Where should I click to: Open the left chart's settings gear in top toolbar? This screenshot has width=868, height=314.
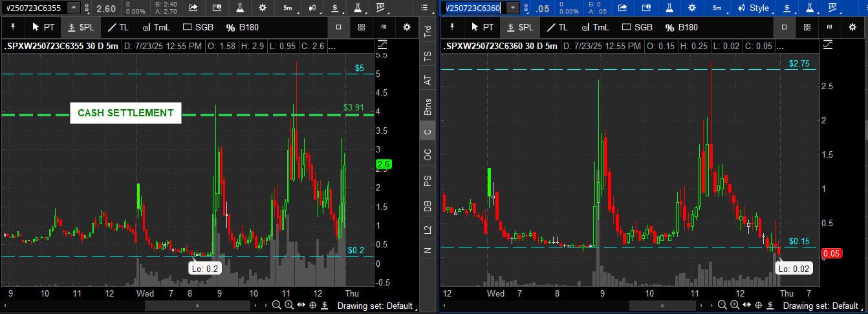pos(262,8)
